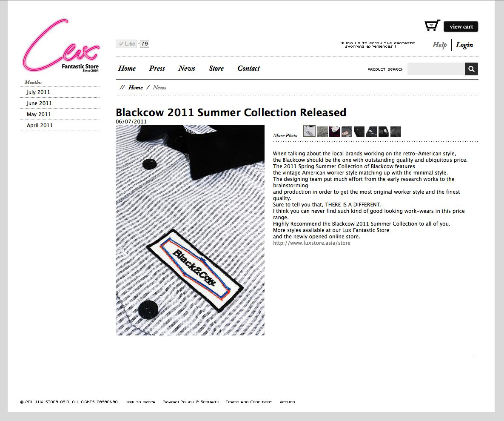Open the luxstore.asia/store link
This screenshot has height=421, width=504.
pos(311,243)
